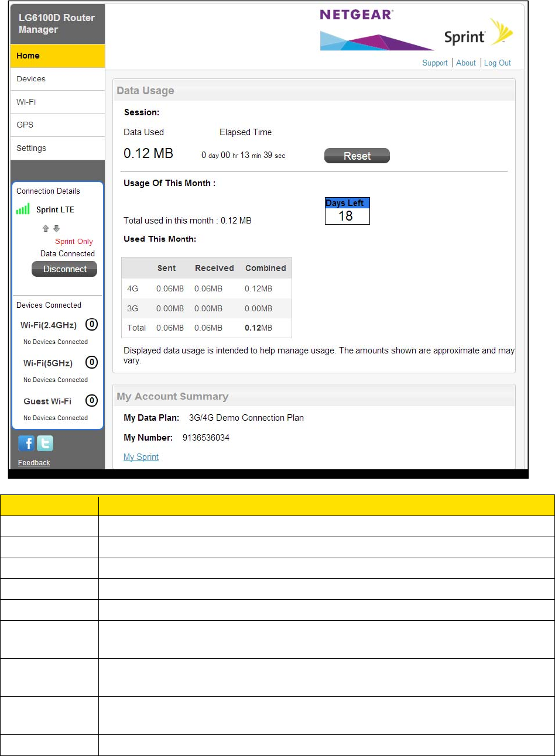Image resolution: width=555 pixels, height=756 pixels.
Task: Click the Total combined 0.12MB cell
Action: coord(259,328)
